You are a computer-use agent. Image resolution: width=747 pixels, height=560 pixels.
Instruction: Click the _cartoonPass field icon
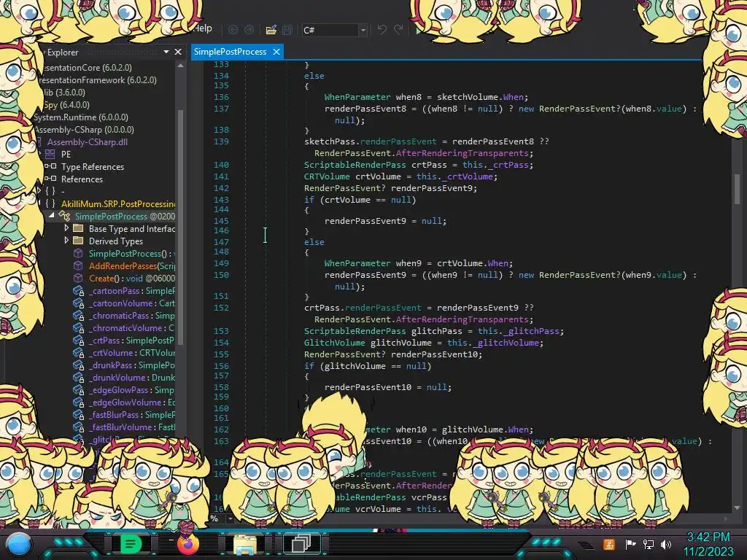point(79,291)
